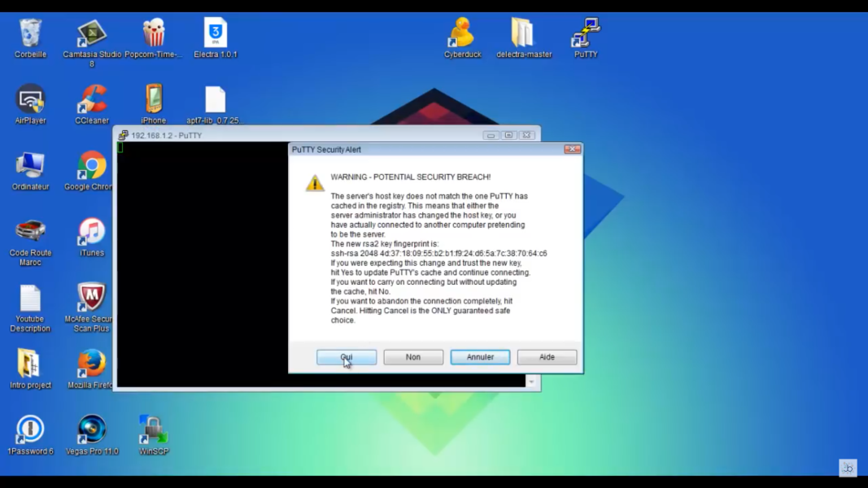Launch WinSCP from the desktop
Image resolution: width=868 pixels, height=488 pixels.
click(153, 430)
